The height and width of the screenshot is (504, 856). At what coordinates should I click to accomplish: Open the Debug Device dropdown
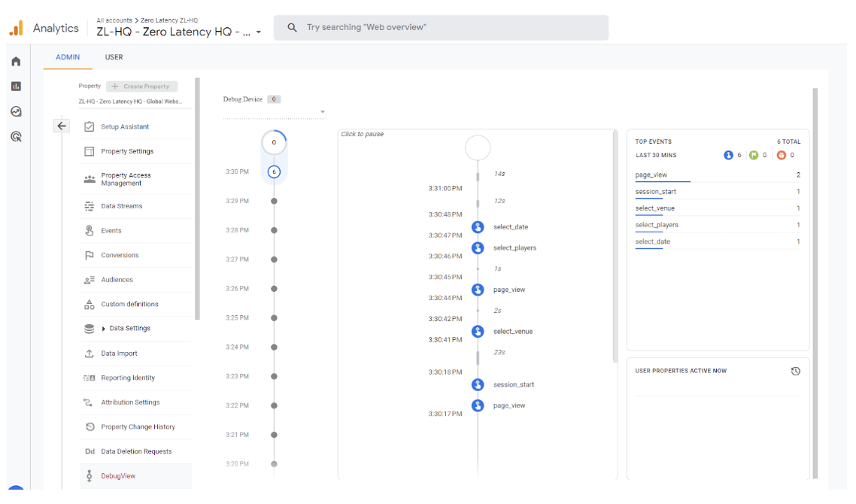coord(274,112)
